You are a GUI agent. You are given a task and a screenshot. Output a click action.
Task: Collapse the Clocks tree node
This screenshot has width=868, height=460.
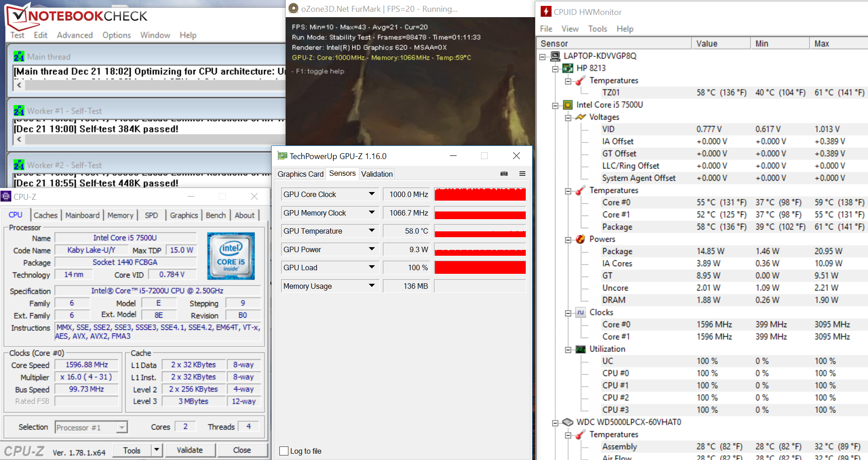tap(568, 313)
